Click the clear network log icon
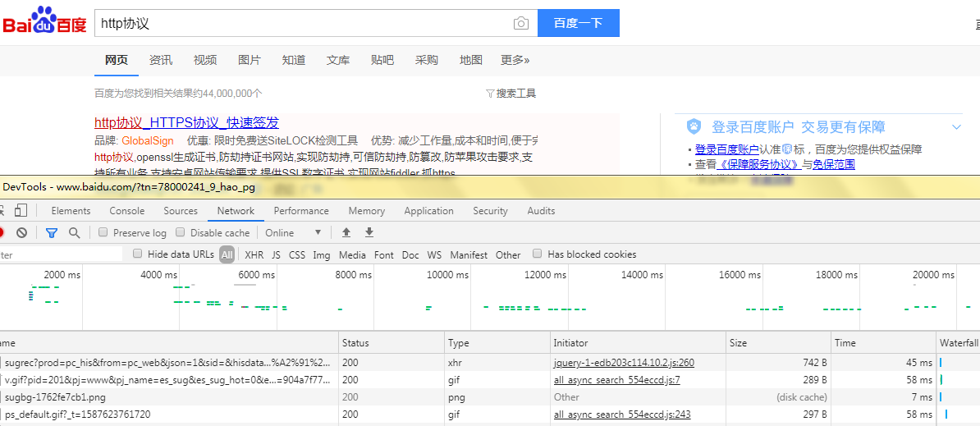The height and width of the screenshot is (426, 980). click(22, 233)
